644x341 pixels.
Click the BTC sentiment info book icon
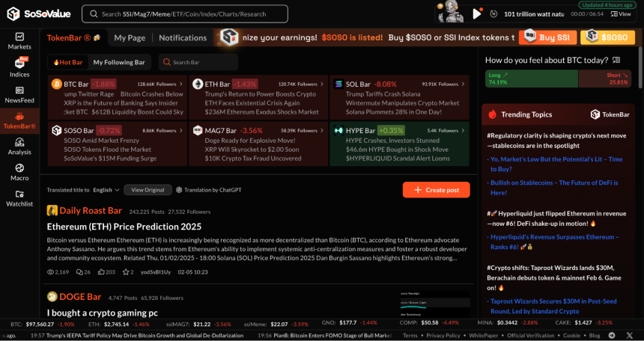(616, 60)
